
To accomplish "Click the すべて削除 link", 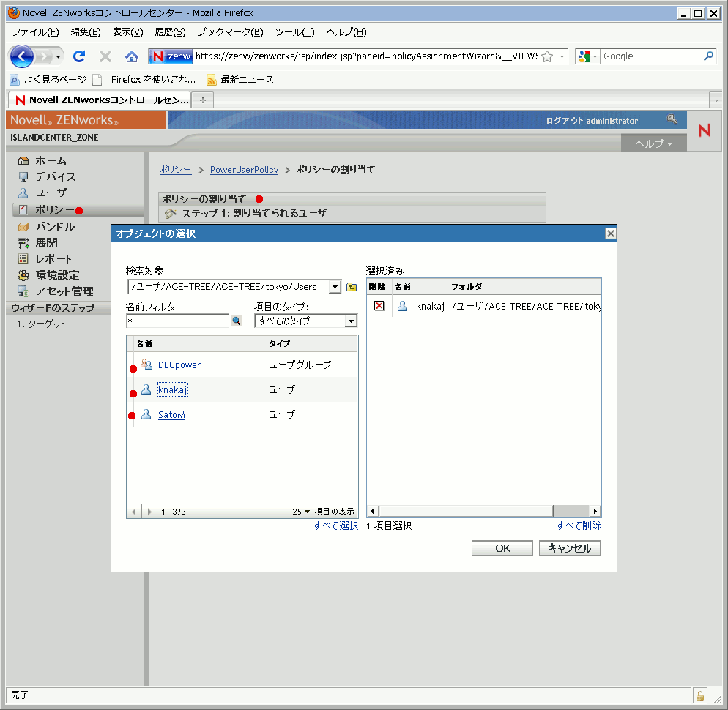I will pyautogui.click(x=579, y=526).
